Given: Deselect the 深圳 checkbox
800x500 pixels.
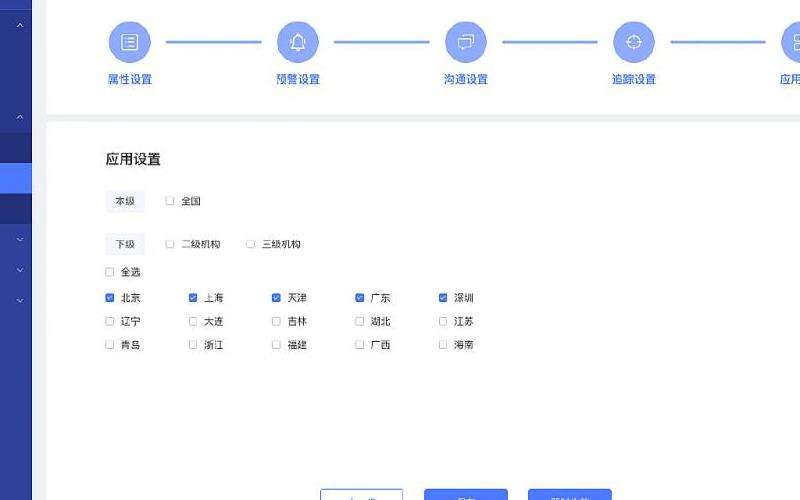Looking at the screenshot, I should (443, 298).
